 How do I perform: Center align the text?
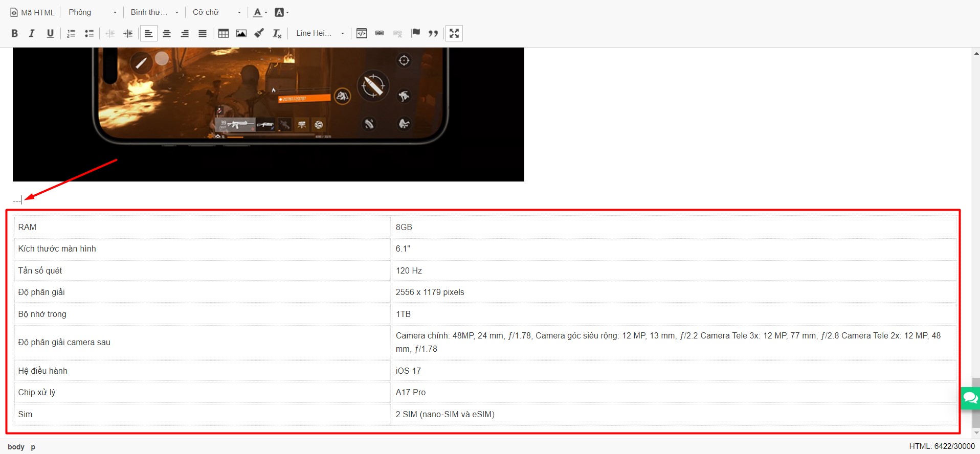(167, 33)
